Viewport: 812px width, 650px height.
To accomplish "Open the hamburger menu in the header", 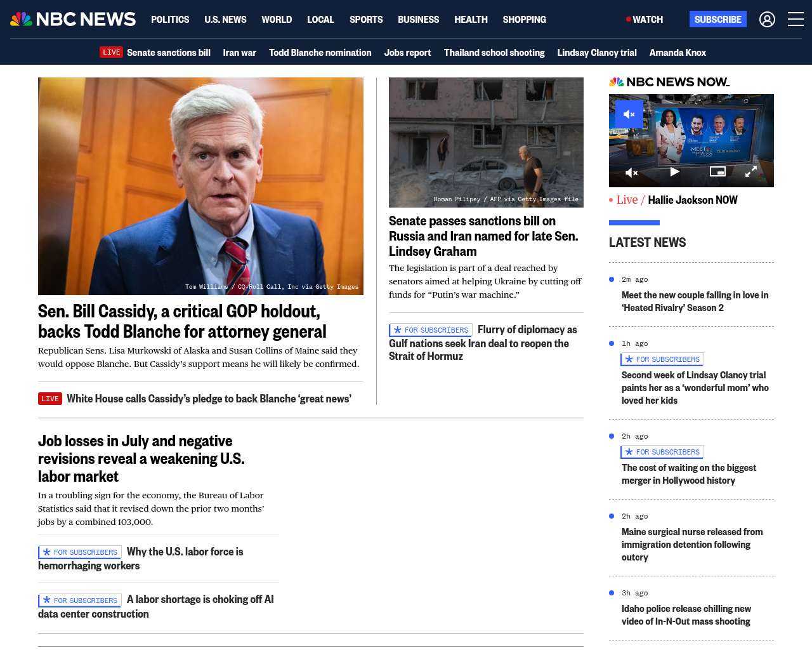I will pos(796,20).
